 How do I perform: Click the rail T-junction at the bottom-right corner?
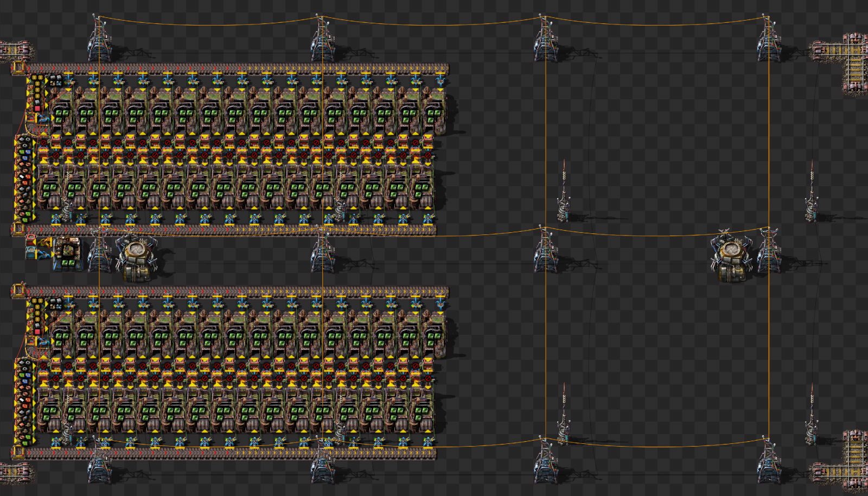(x=841, y=462)
